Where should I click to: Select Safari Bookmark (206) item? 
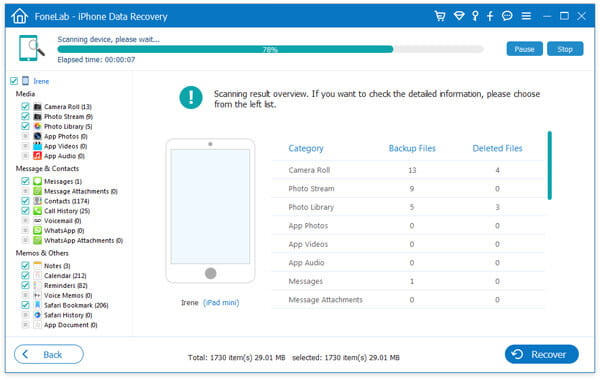coord(76,305)
